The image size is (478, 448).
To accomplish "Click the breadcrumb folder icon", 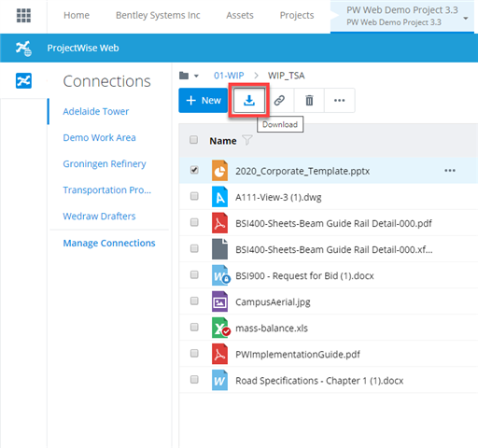I will click(184, 76).
